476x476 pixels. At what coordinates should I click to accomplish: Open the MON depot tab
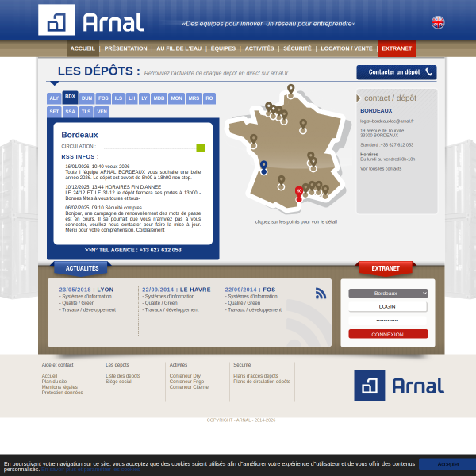click(176, 98)
